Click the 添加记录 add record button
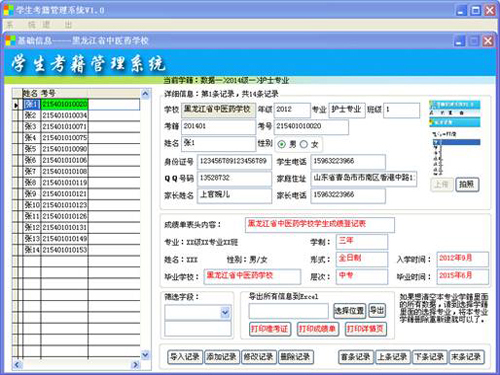Image resolution: width=500 pixels, height=375 pixels. 221,357
